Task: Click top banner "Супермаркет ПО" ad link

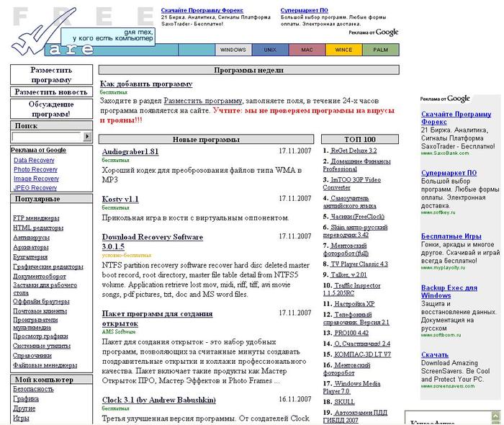Action: [304, 10]
